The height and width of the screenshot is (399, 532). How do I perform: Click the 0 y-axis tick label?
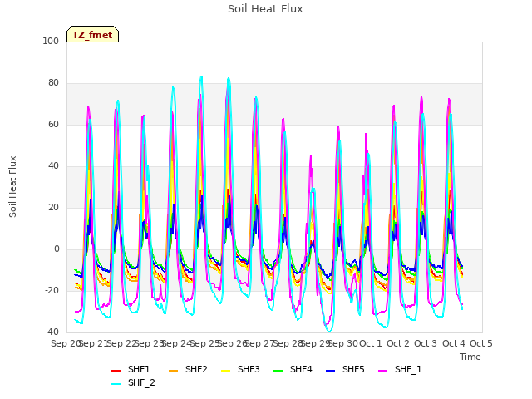click(57, 249)
